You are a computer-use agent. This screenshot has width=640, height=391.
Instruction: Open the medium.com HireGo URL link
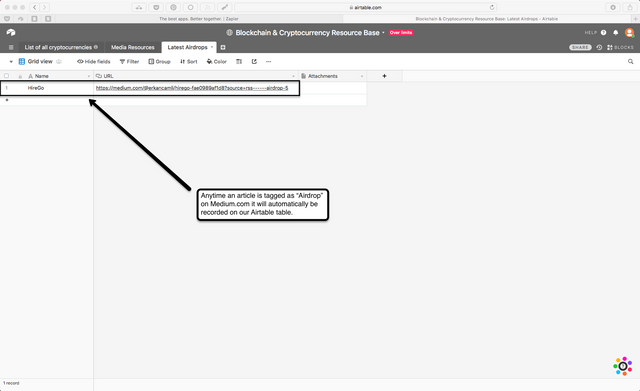pyautogui.click(x=192, y=88)
